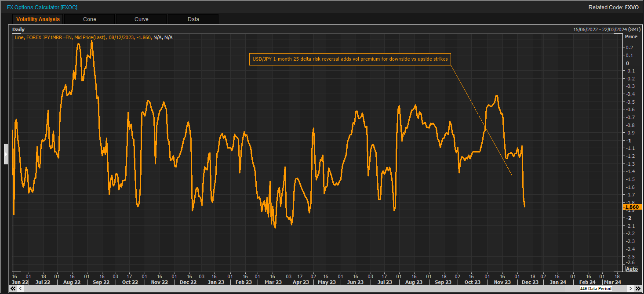644x294 pixels.
Task: Toggle the Auto price-scale button
Action: tap(631, 269)
